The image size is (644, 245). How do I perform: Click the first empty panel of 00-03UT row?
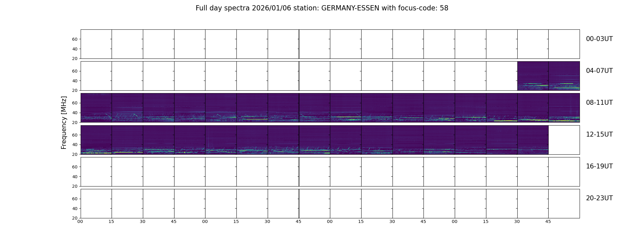coord(96,44)
